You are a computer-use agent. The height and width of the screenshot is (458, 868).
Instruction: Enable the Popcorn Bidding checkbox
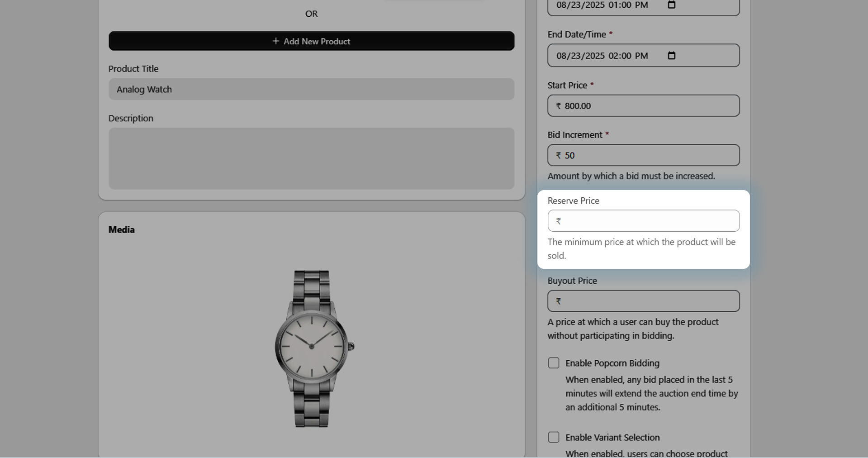tap(554, 363)
